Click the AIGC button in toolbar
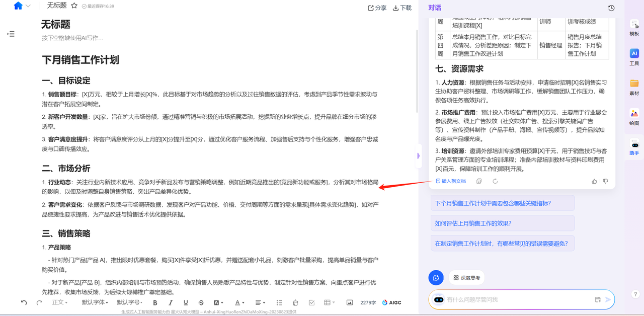Screen dimensions: 644x316 (392, 302)
